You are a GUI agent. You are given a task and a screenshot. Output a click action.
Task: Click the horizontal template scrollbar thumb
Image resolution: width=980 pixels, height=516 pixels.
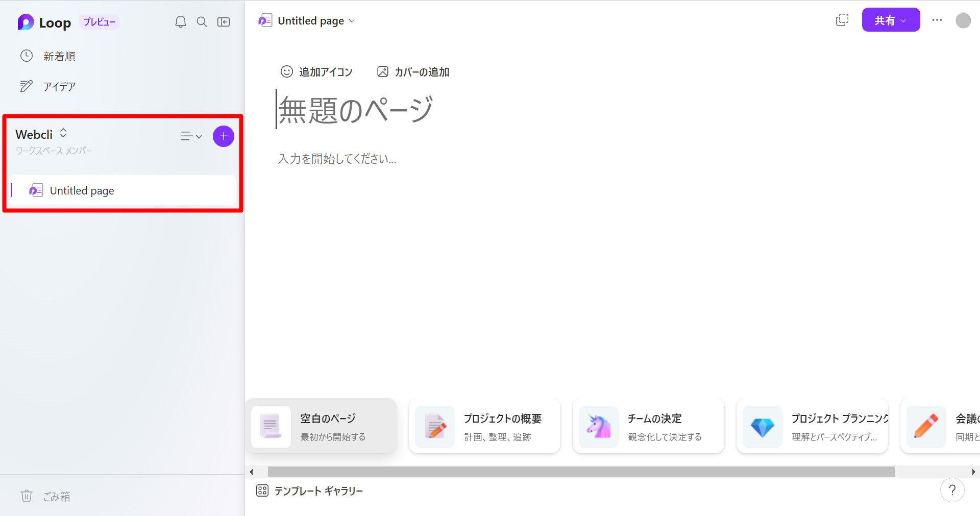581,472
